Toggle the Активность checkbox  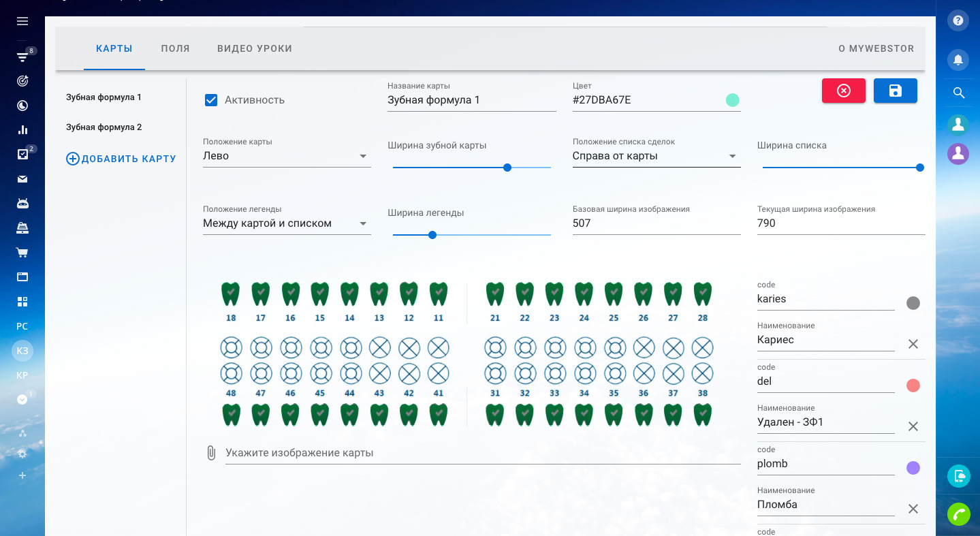pyautogui.click(x=211, y=100)
